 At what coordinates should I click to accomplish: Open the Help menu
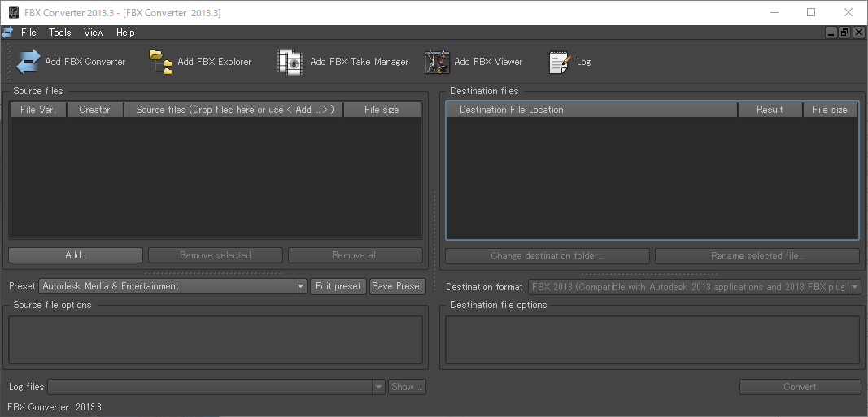coord(125,33)
